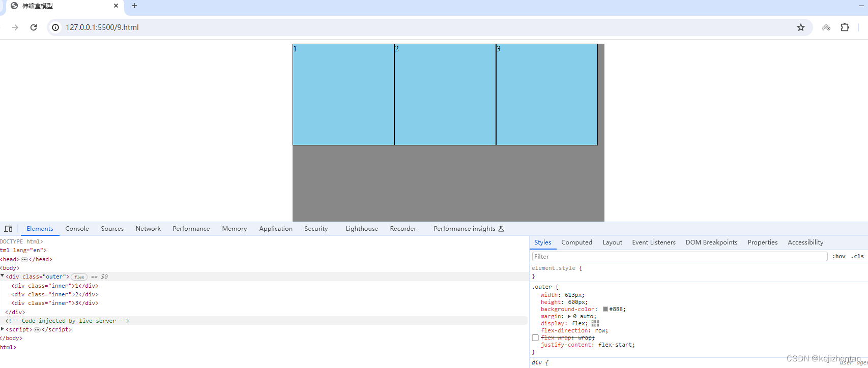The height and width of the screenshot is (368, 868).
Task: Switch to the Performance tab
Action: click(x=191, y=229)
